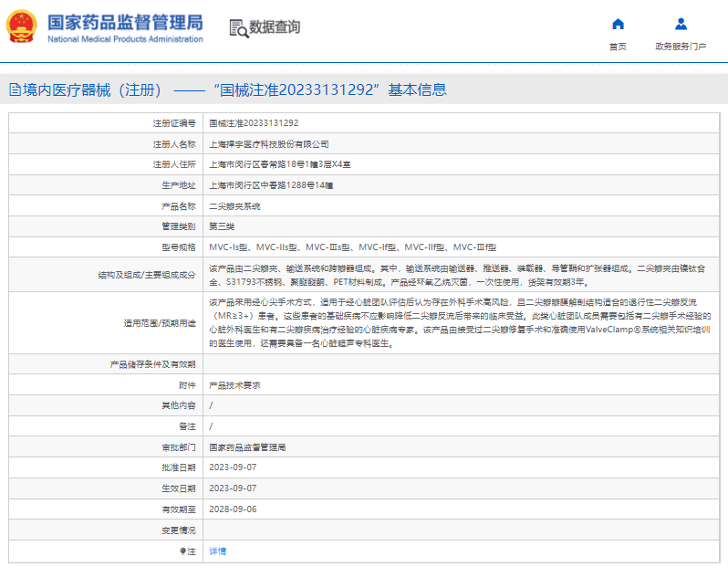Click expiry date 2028-09-06

coord(233,509)
